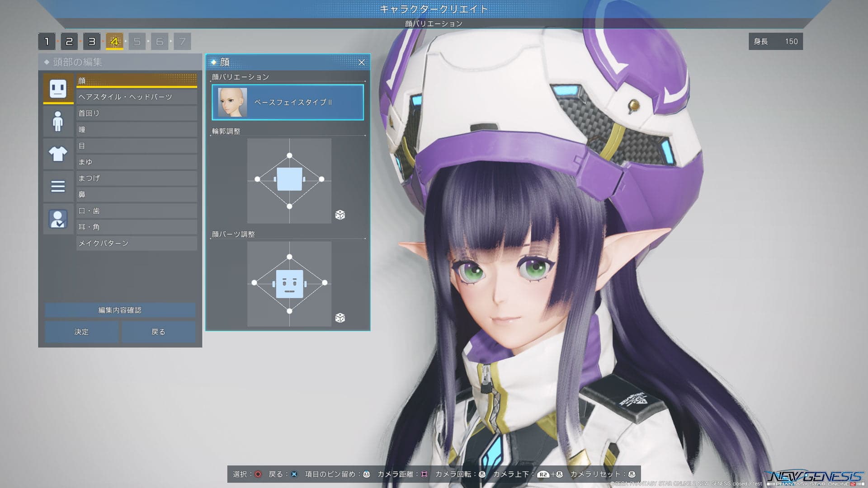868x488 pixels.
Task: Open the 鼻 menu entry
Action: point(137,194)
